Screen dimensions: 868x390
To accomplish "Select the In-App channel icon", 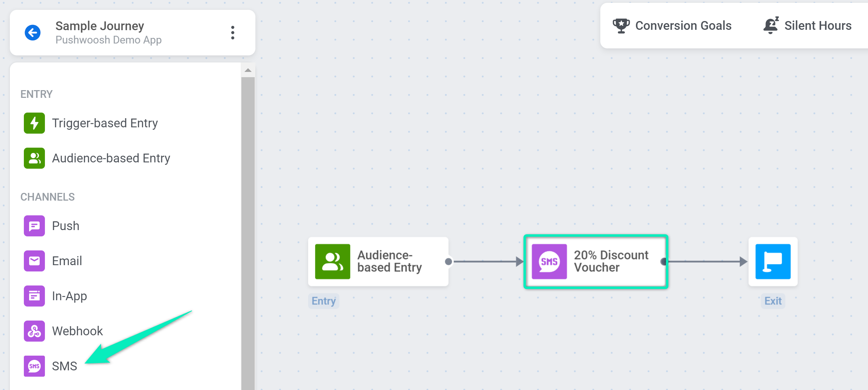I will coord(34,296).
